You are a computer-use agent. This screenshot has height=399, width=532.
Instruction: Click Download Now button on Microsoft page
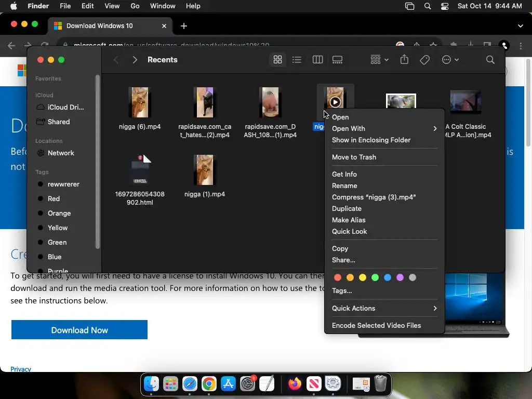tap(79, 330)
